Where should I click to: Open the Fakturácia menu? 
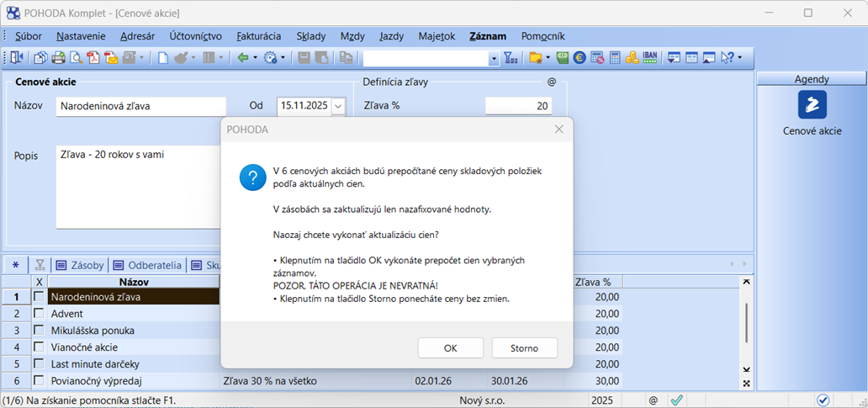(x=258, y=36)
